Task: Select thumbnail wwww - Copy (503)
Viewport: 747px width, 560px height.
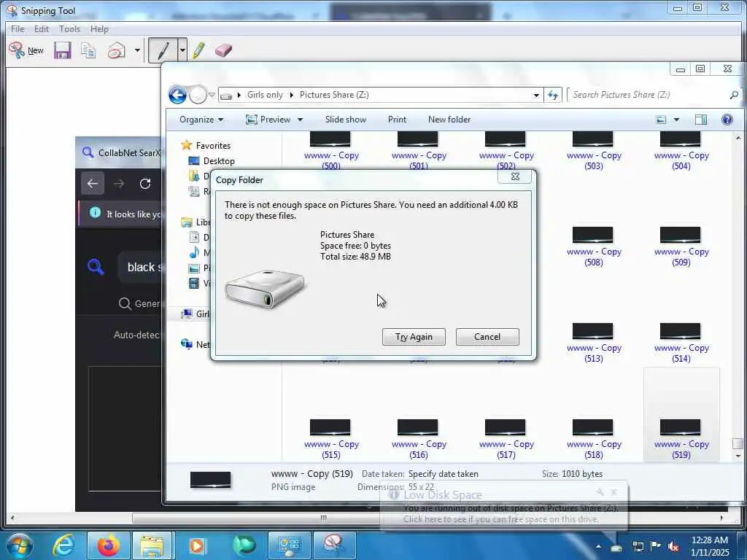Action: pyautogui.click(x=594, y=150)
